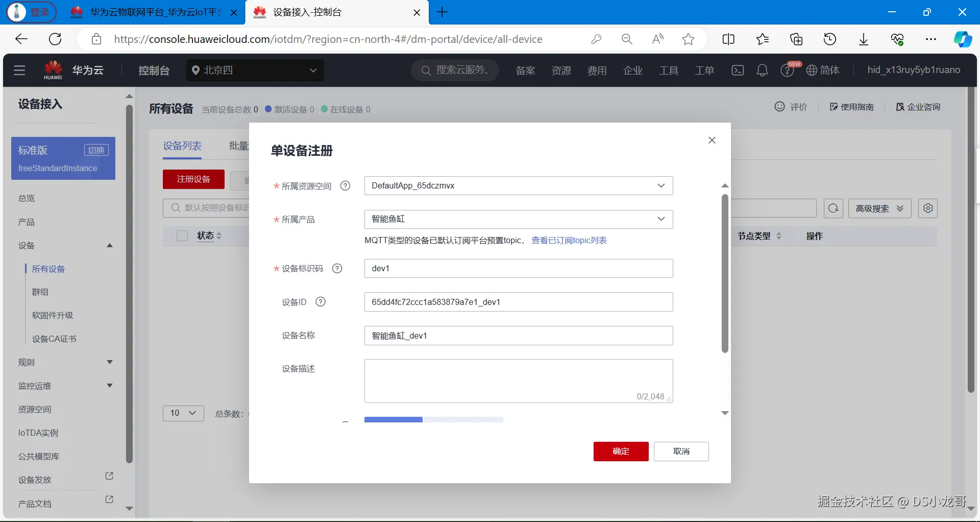Open external link icon next to 产品文档
Image resolution: width=980 pixels, height=522 pixels.
[109, 500]
